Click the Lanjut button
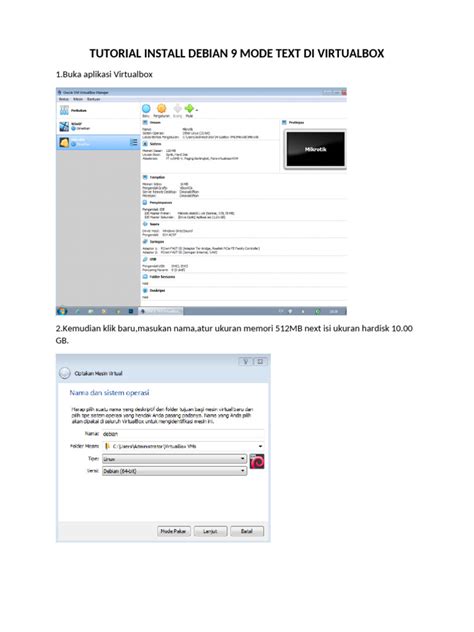 point(210,531)
